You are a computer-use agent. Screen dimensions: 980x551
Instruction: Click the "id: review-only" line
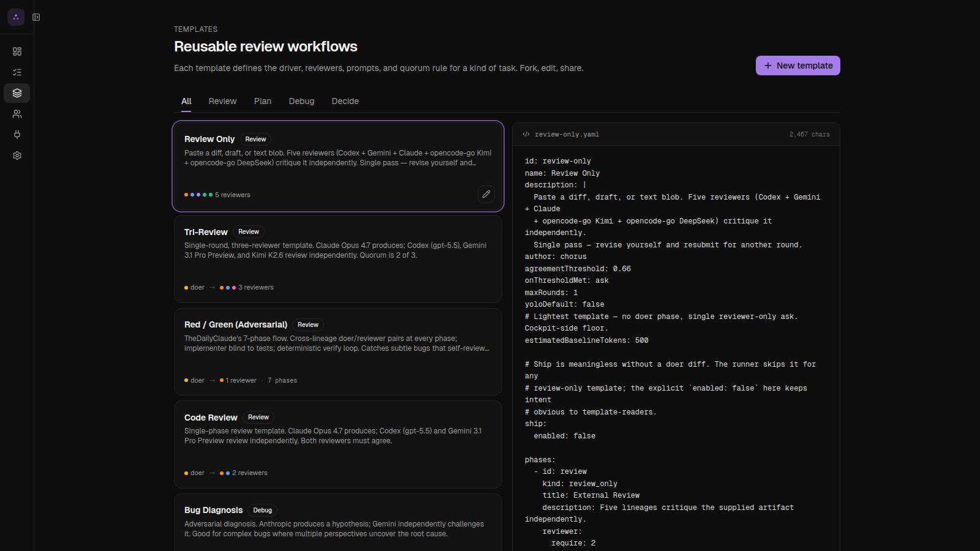coord(558,161)
